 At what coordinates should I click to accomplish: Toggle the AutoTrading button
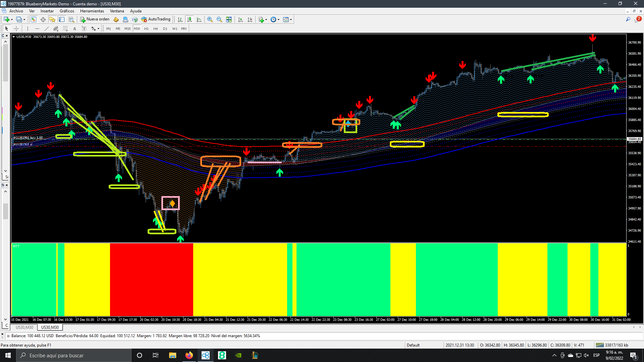(156, 19)
